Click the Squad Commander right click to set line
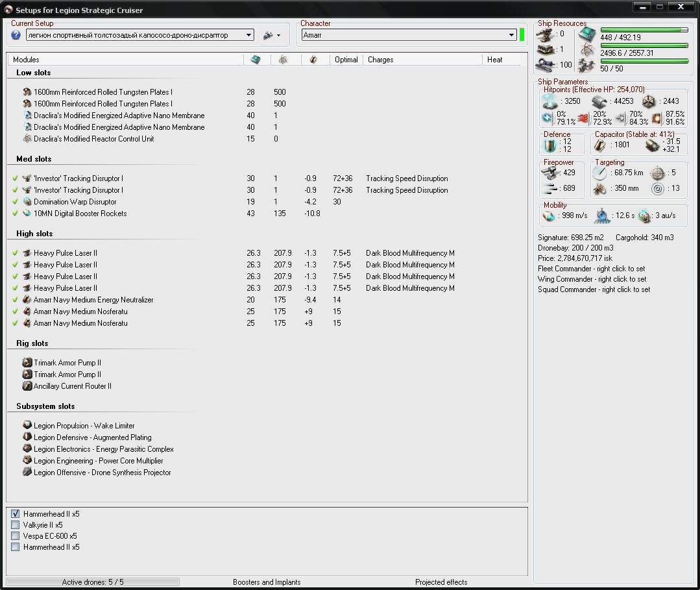Viewport: 700px width, 590px height. [594, 289]
